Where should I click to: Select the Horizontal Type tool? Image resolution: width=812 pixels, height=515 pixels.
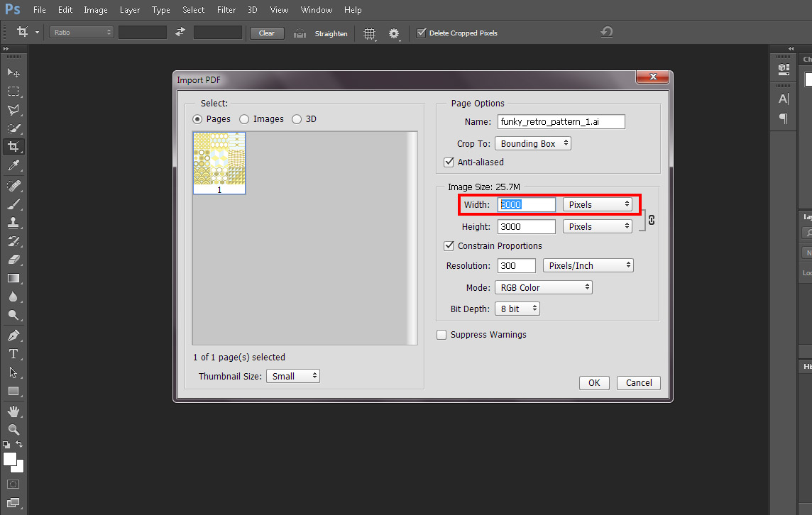13,354
